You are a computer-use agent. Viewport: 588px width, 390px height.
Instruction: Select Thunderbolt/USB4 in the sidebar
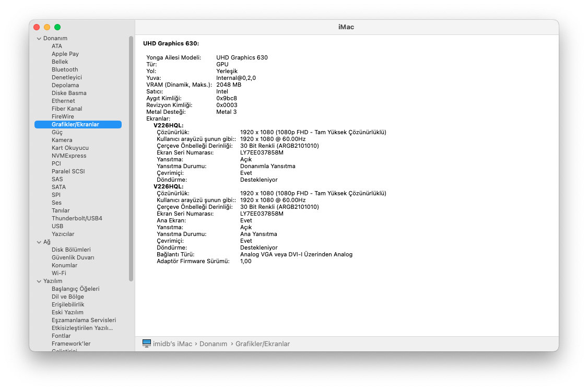click(x=77, y=218)
